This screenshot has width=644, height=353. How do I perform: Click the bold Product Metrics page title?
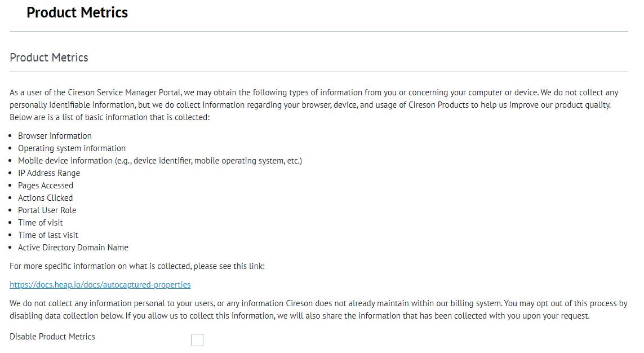(x=77, y=12)
